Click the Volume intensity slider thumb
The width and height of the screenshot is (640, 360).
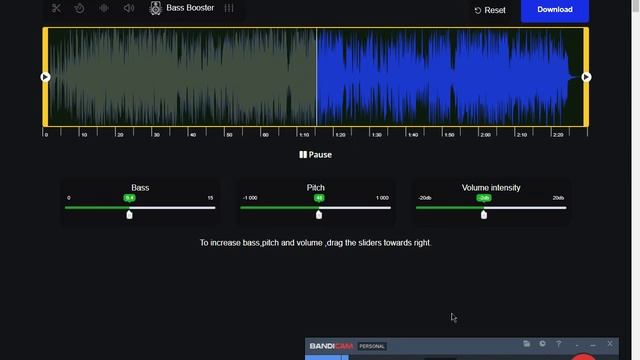click(484, 214)
